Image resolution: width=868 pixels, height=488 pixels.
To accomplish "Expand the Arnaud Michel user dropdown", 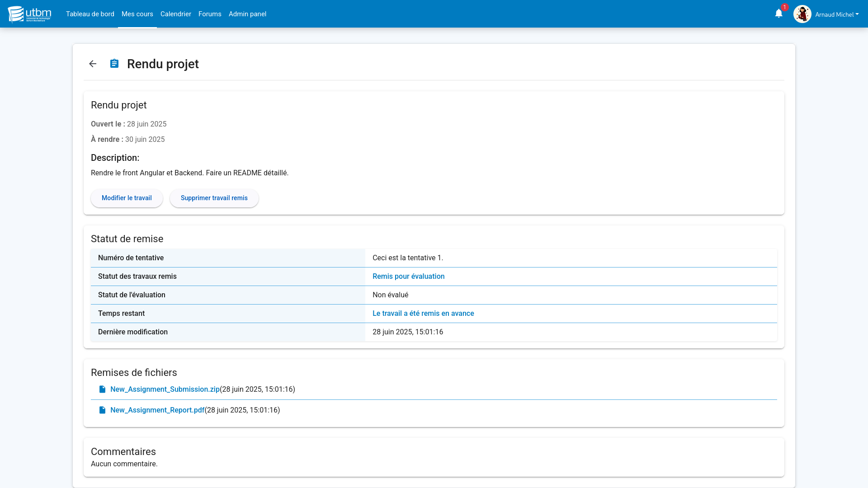I will 837,14.
